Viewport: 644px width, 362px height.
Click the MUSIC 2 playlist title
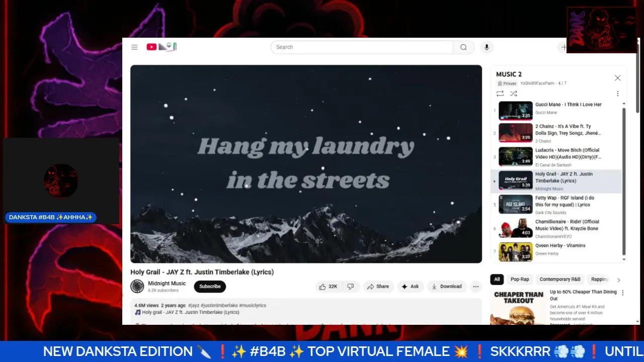(509, 74)
